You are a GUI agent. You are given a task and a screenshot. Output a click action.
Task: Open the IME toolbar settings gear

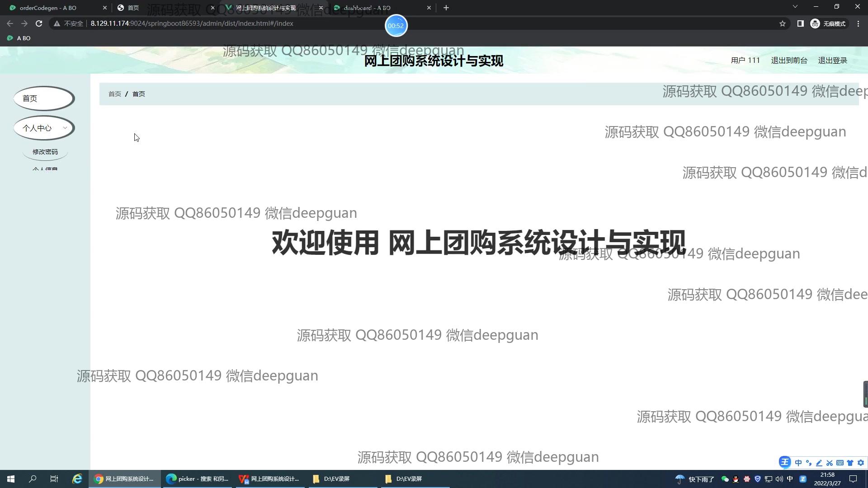click(861, 463)
